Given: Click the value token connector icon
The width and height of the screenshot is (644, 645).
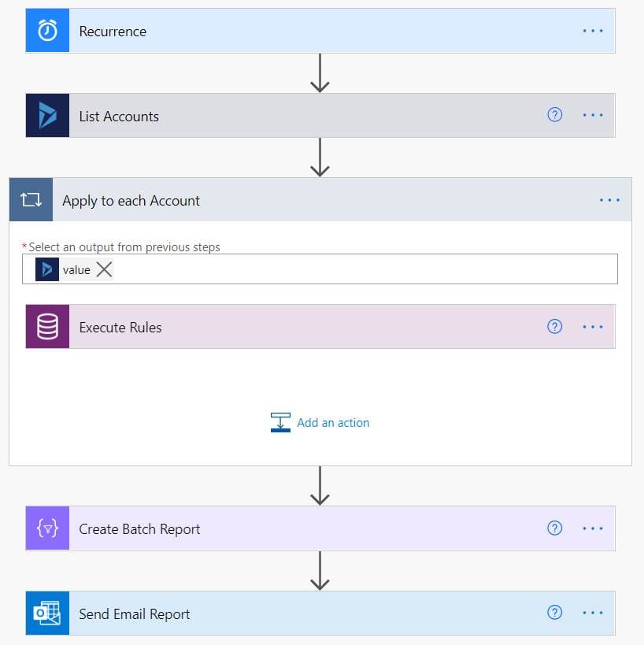Looking at the screenshot, I should (46, 269).
